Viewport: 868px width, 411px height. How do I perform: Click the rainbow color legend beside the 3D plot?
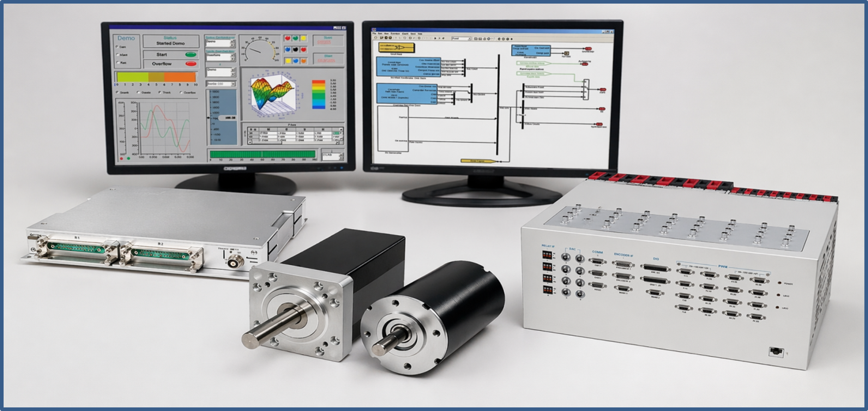coord(318,95)
